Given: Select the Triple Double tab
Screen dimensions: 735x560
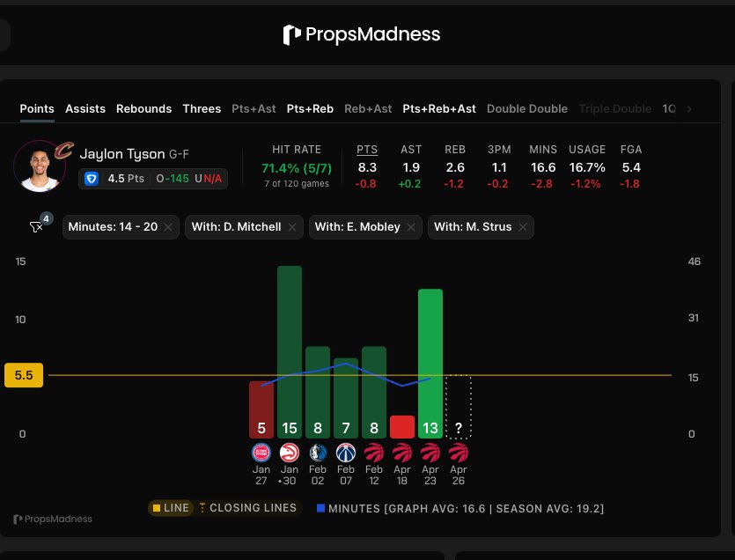Looking at the screenshot, I should click(x=615, y=109).
